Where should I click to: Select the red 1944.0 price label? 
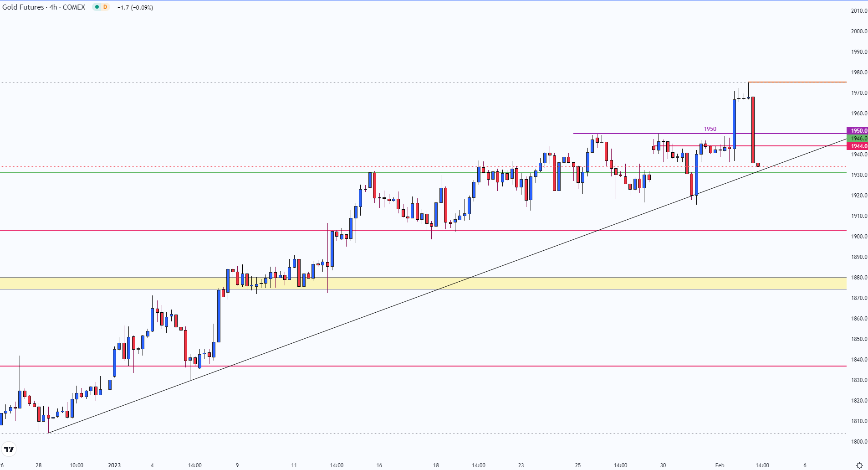click(x=857, y=146)
